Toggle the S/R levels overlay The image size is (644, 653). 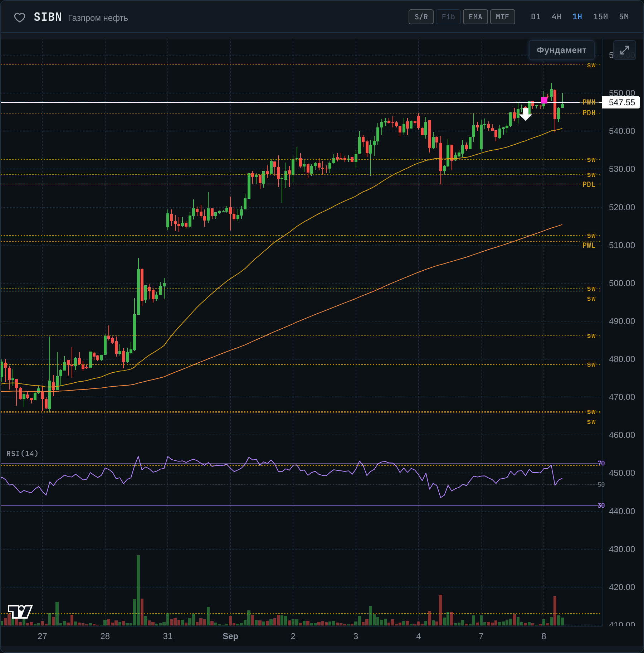[421, 17]
